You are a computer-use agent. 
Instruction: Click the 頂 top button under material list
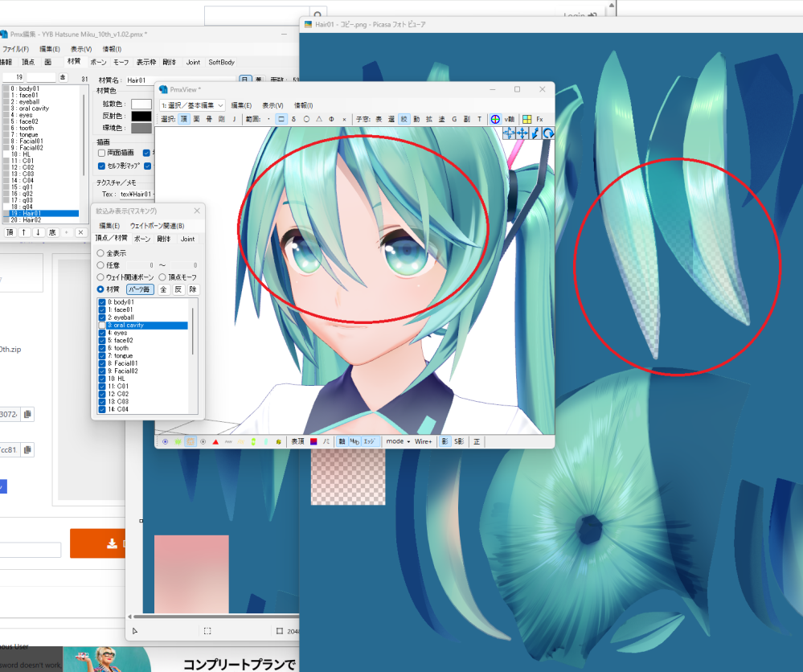coord(10,232)
